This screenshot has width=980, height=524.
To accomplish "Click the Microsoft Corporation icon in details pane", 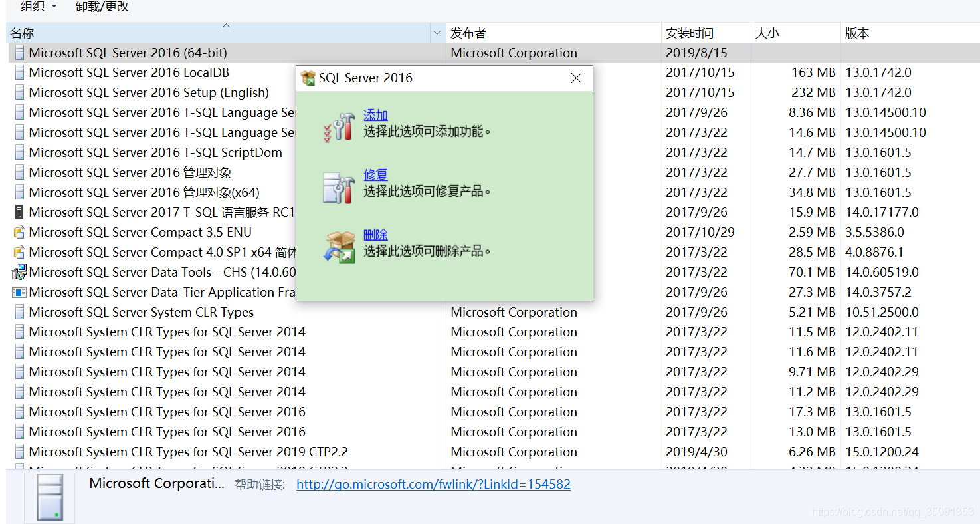I will pos(49,497).
